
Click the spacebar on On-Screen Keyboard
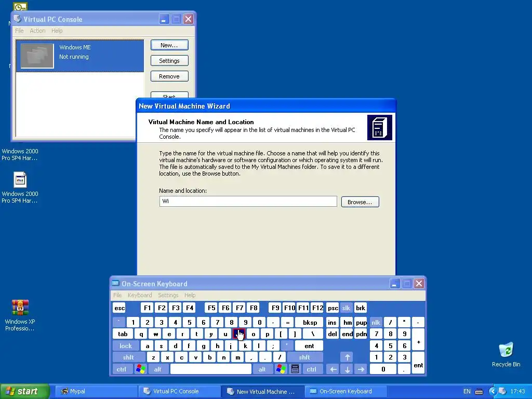(x=211, y=369)
